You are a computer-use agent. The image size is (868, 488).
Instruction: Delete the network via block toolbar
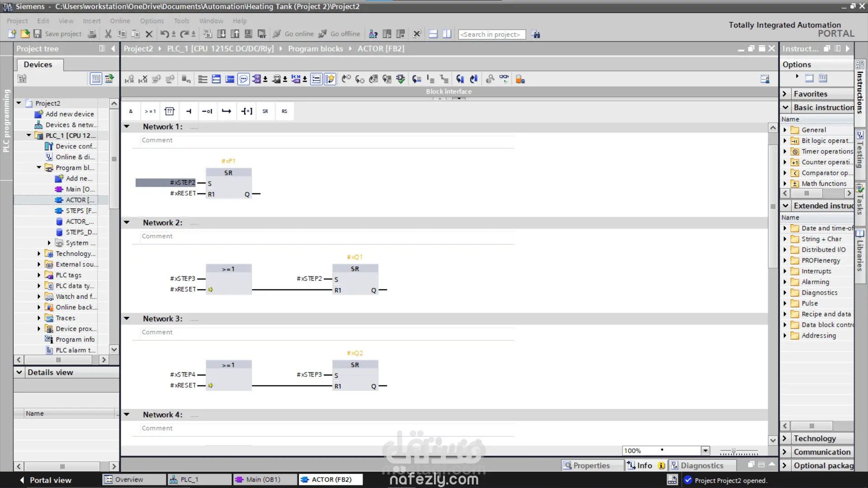(x=143, y=79)
